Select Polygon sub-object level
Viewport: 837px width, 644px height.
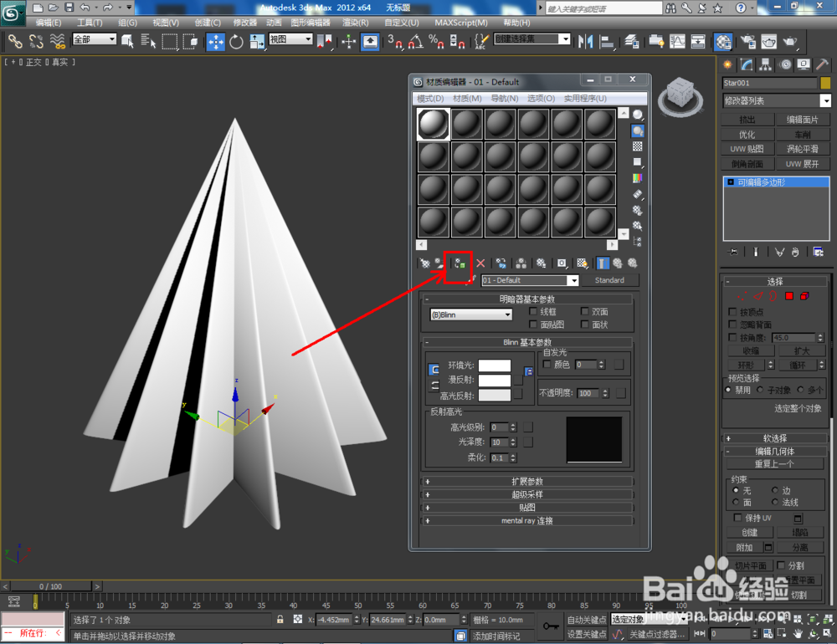click(789, 296)
